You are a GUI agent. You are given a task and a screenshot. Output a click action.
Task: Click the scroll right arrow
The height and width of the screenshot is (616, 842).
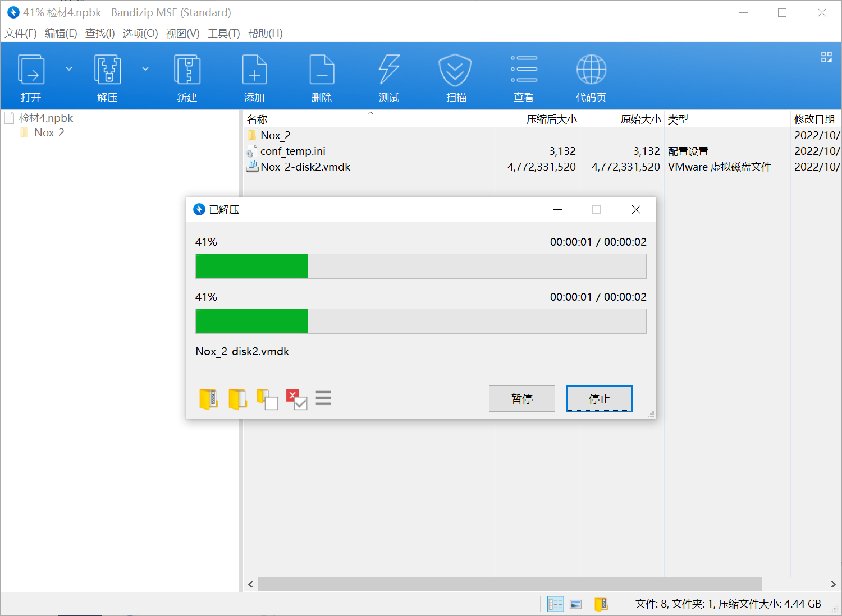[833, 584]
